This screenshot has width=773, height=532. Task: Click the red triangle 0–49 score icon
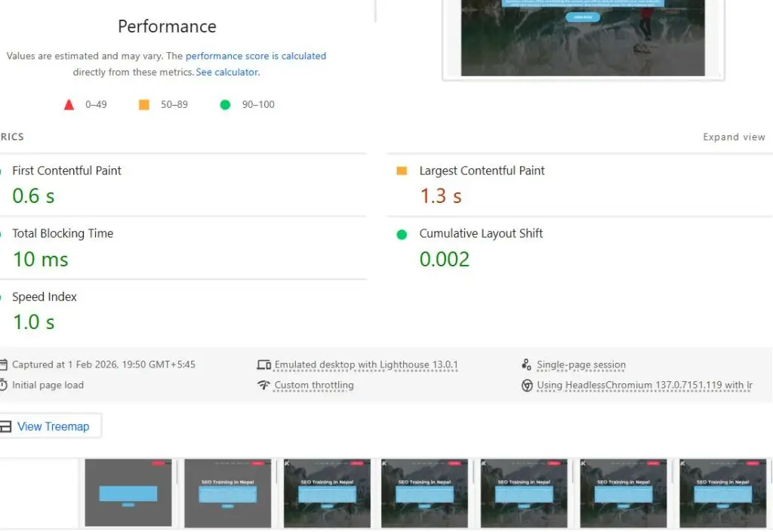tap(69, 104)
